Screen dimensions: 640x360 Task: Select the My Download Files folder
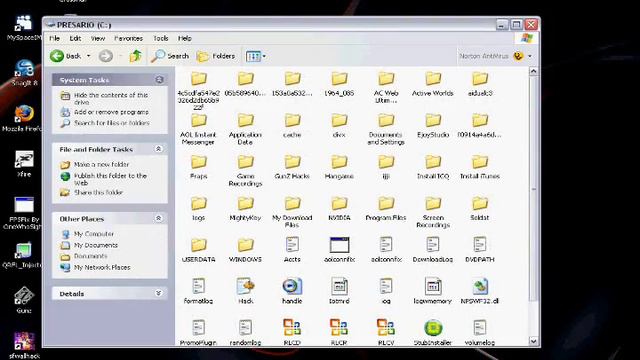[x=292, y=212]
